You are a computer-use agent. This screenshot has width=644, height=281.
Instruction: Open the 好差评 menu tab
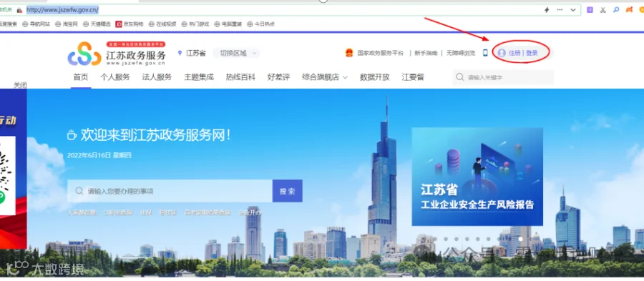coord(278,77)
